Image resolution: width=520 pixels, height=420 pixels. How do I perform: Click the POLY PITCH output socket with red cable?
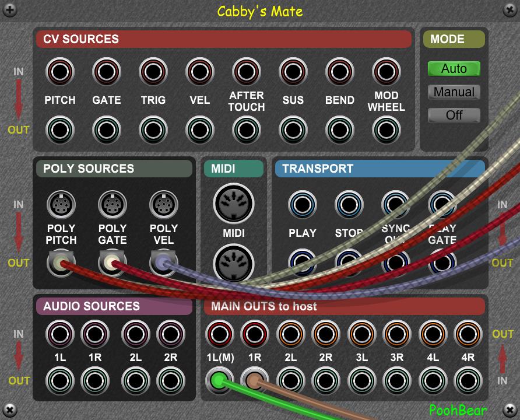pos(61,264)
